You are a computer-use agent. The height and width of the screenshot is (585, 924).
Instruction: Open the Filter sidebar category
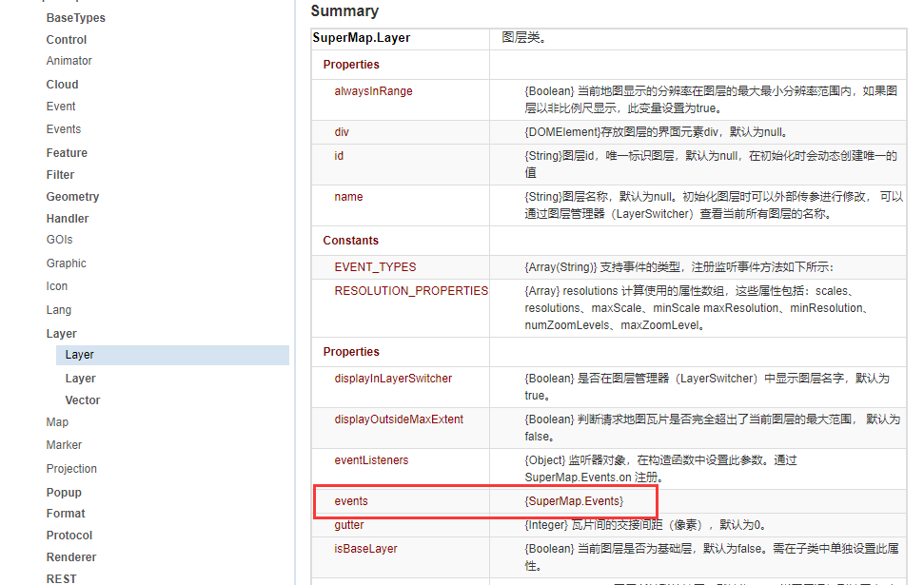(x=60, y=174)
